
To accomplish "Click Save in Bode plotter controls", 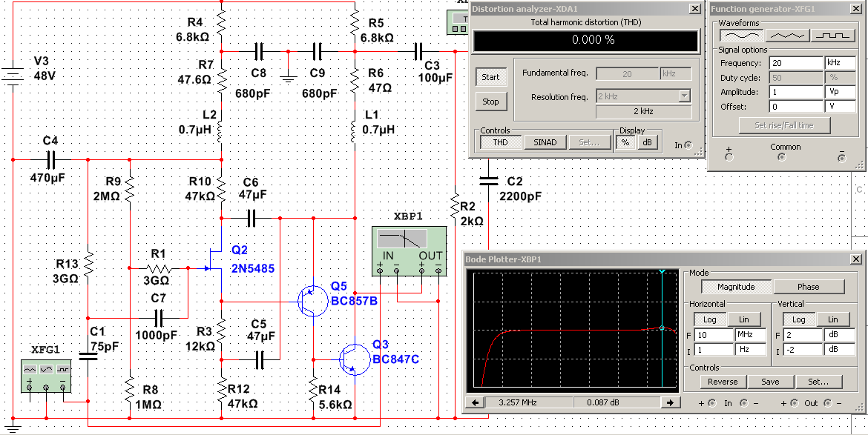I will pyautogui.click(x=770, y=382).
